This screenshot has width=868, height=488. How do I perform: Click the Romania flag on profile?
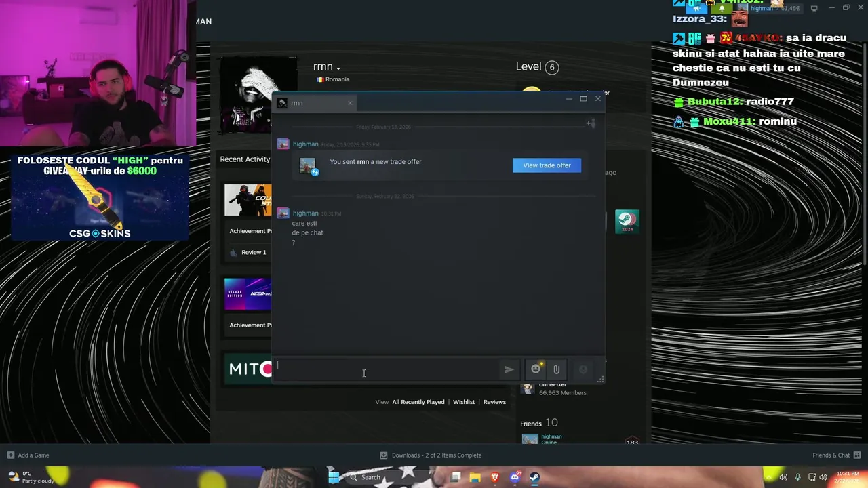[x=320, y=79]
